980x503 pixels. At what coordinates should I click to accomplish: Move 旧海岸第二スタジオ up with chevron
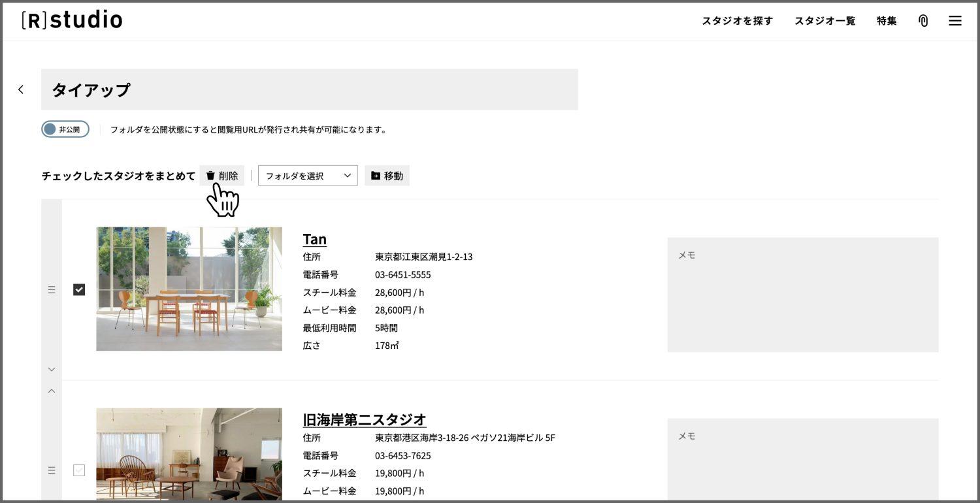pyautogui.click(x=52, y=391)
